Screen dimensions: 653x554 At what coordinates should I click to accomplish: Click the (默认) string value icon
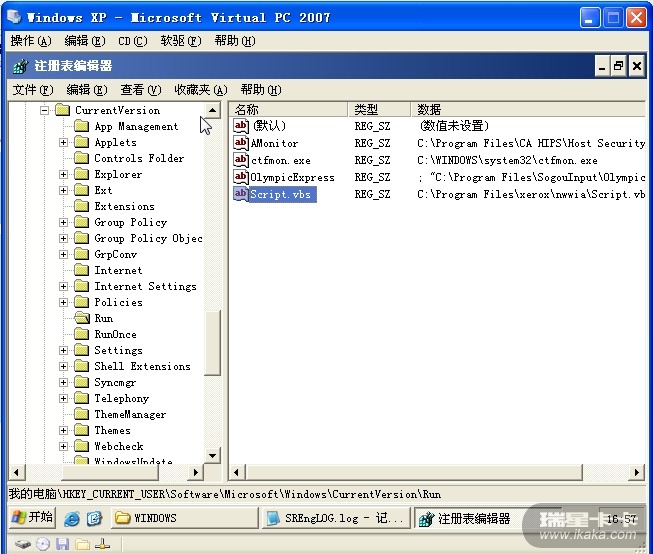tap(241, 126)
